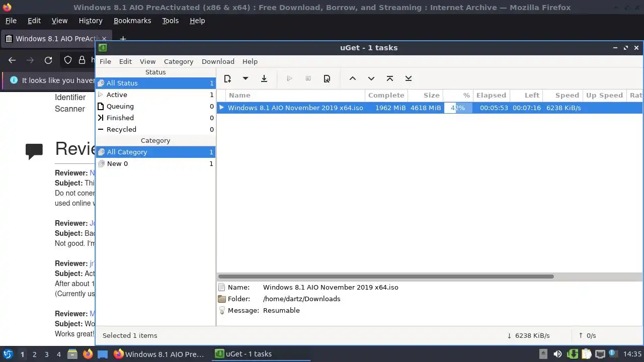Image resolution: width=644 pixels, height=362 pixels.
Task: Click the 1962 MiB complete value
Action: coord(390,108)
